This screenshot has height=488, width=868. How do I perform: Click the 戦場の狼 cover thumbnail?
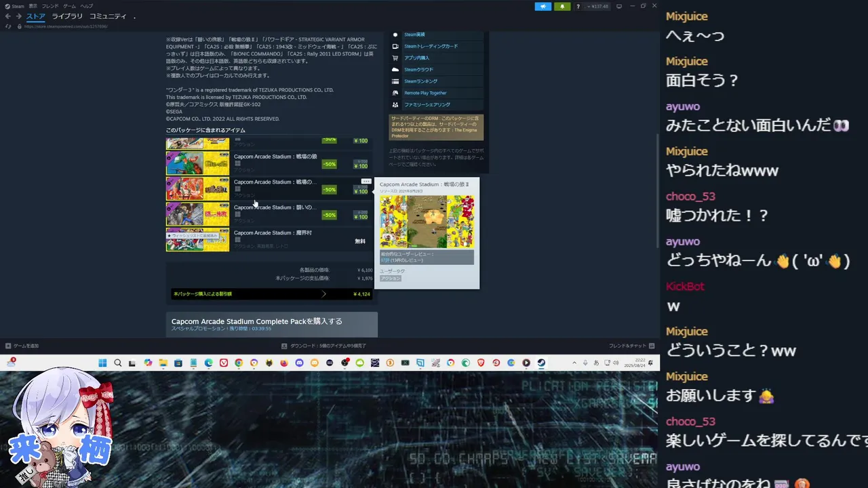coord(197,163)
